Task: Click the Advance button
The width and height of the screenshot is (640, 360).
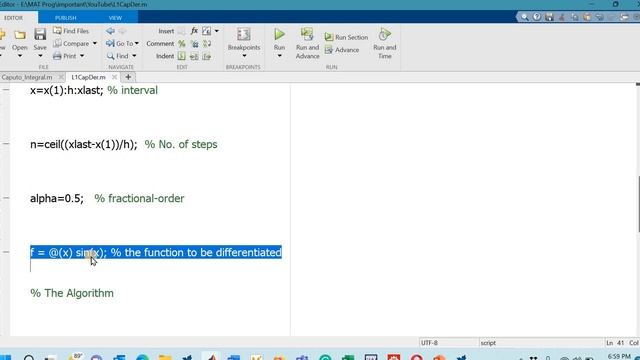Action: (x=342, y=50)
